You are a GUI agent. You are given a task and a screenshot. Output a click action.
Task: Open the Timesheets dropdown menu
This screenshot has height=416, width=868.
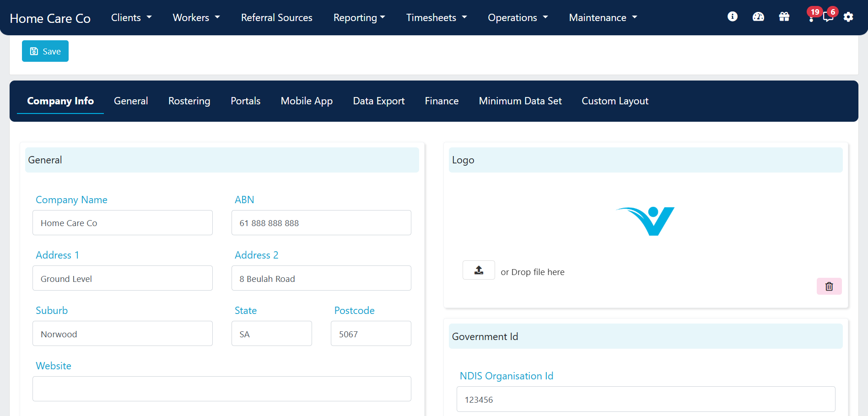click(x=437, y=17)
